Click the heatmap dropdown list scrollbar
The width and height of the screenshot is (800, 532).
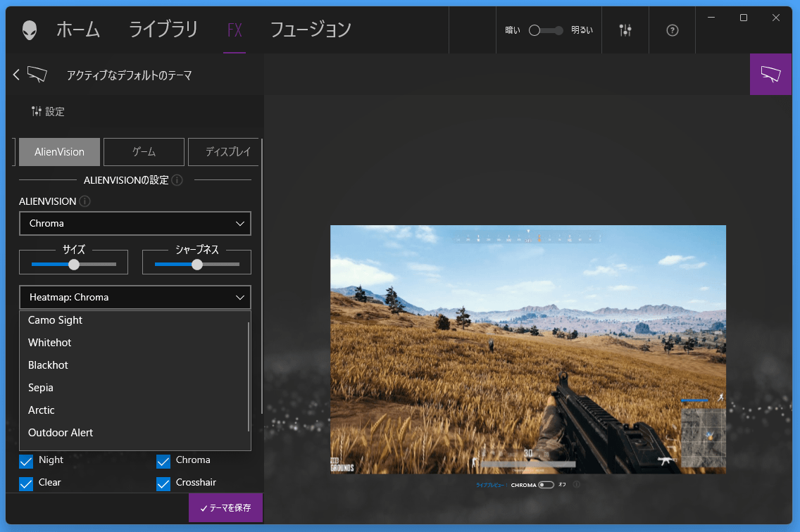(x=249, y=376)
